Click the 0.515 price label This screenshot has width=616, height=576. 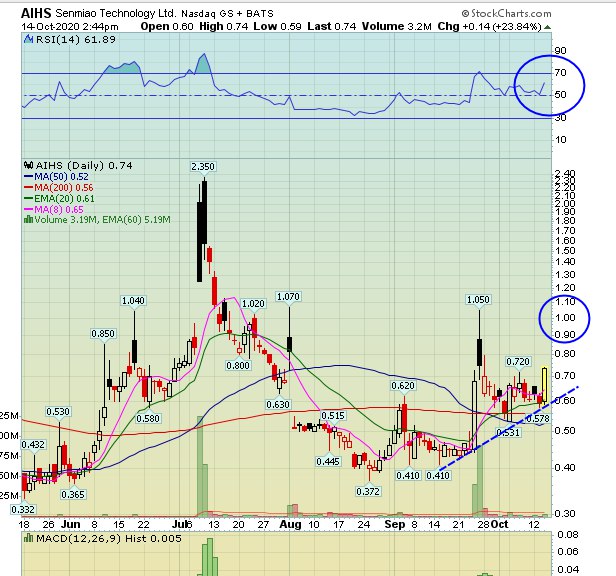point(333,415)
